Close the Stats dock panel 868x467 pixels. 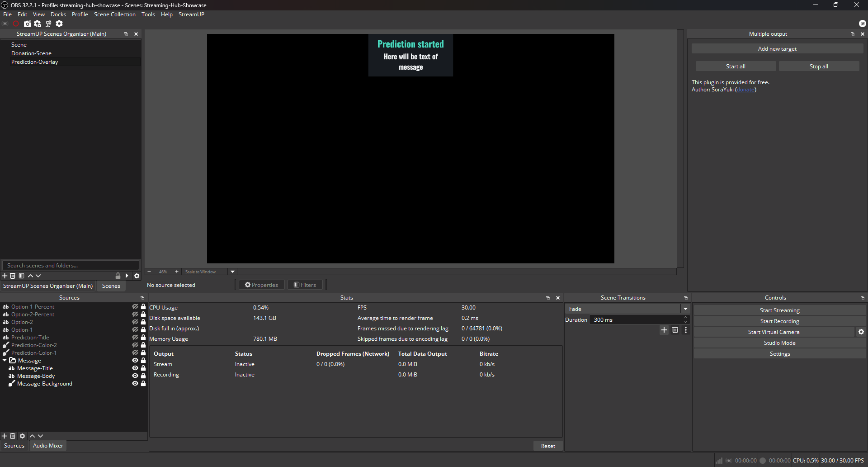558,298
